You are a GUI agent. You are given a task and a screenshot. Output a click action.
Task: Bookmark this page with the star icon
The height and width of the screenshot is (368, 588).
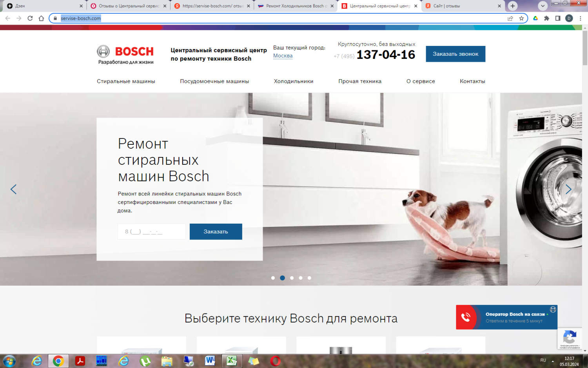click(521, 18)
